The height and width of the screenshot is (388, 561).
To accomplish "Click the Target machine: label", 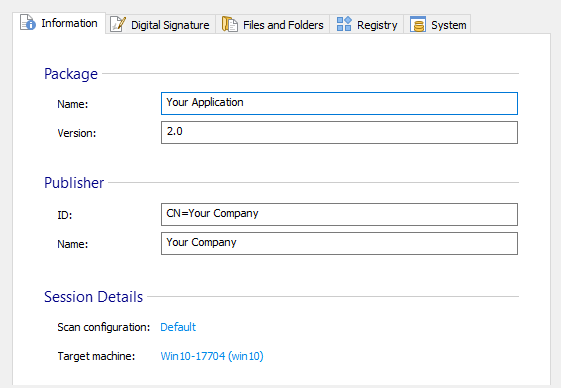I will coord(96,356).
